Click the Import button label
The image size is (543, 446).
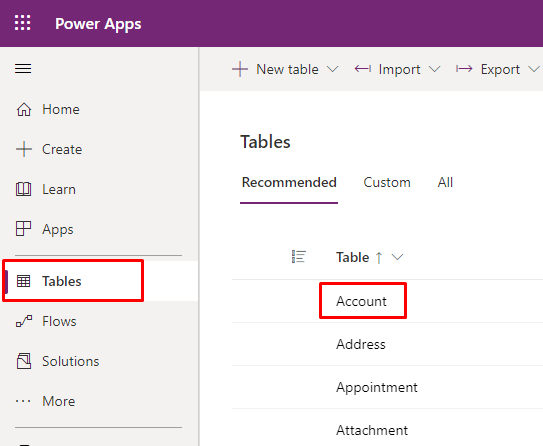click(x=400, y=69)
